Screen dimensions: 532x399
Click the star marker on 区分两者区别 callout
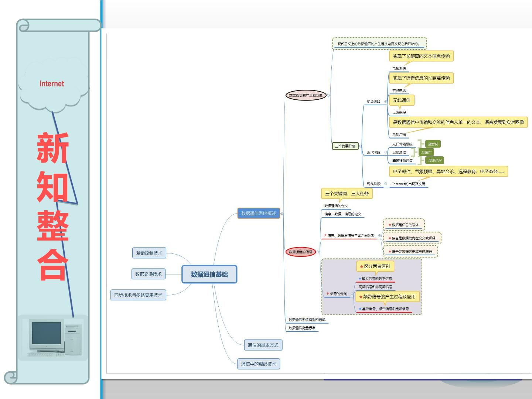(361, 266)
